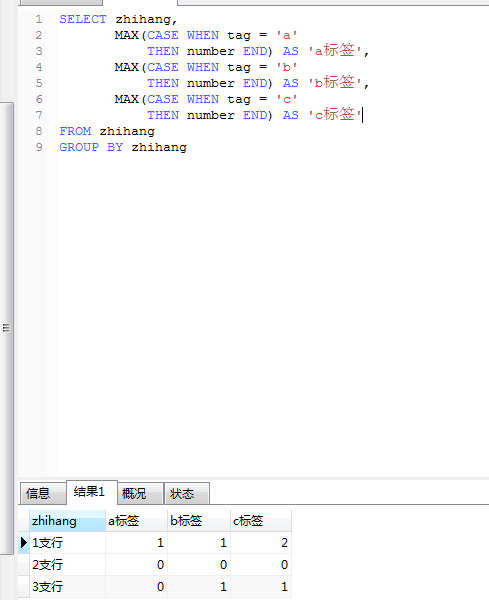Click the c标签 value 2 in 1支行 row

pos(261,543)
